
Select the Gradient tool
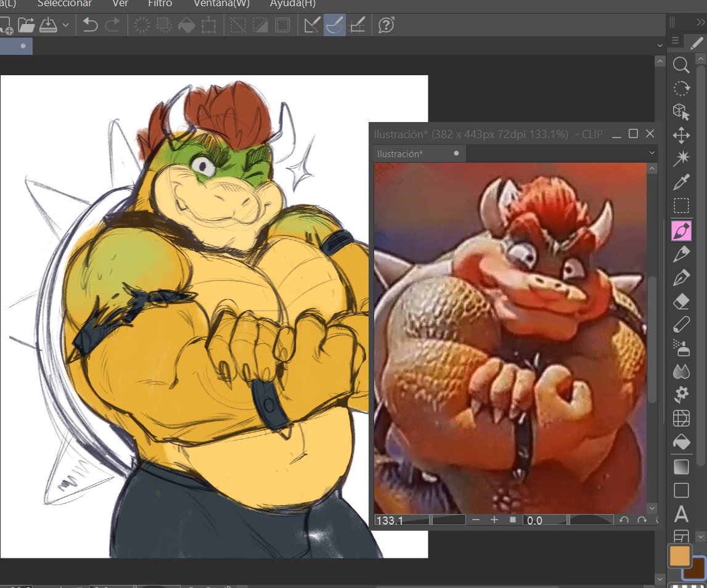click(x=681, y=467)
